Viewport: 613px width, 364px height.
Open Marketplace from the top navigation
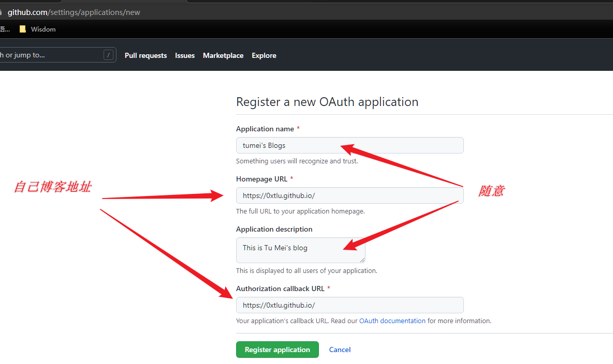[x=223, y=56]
